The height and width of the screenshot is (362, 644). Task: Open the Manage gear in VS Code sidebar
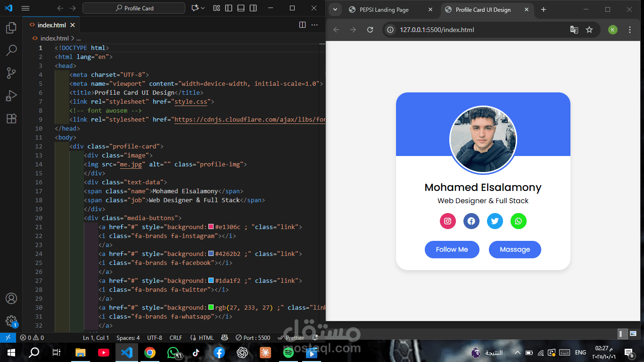coord(11,321)
